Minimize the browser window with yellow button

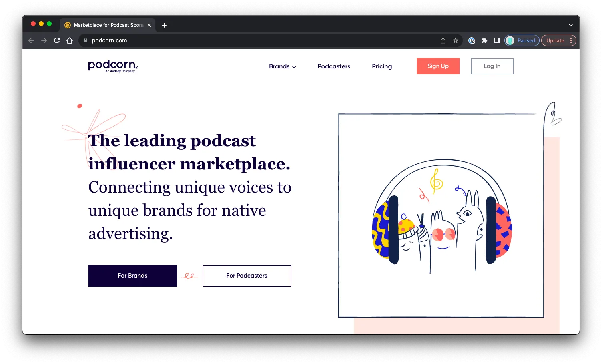coord(41,24)
